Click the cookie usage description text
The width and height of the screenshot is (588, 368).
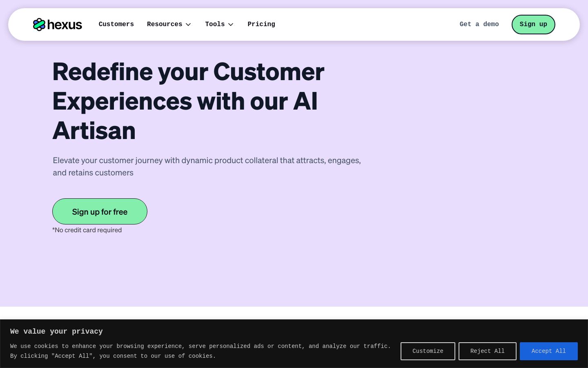point(200,351)
